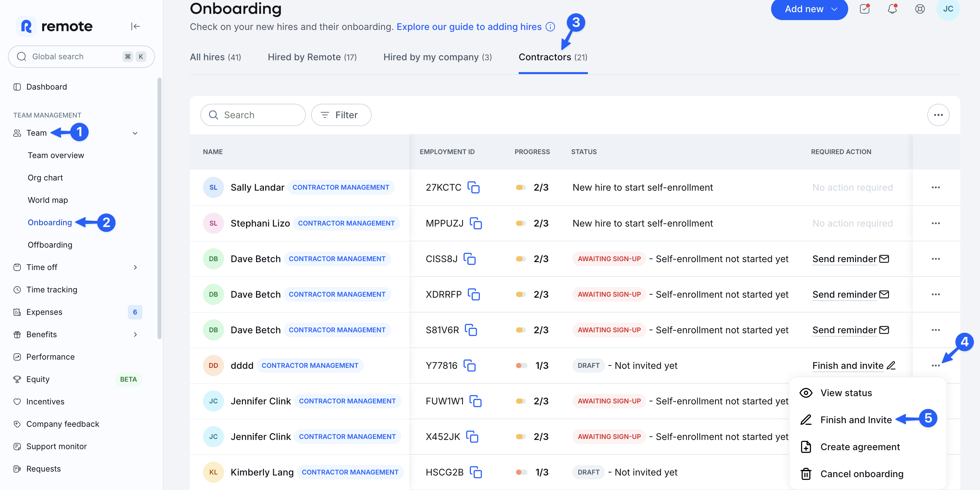
Task: Open the Add new dropdown
Action: (x=809, y=9)
